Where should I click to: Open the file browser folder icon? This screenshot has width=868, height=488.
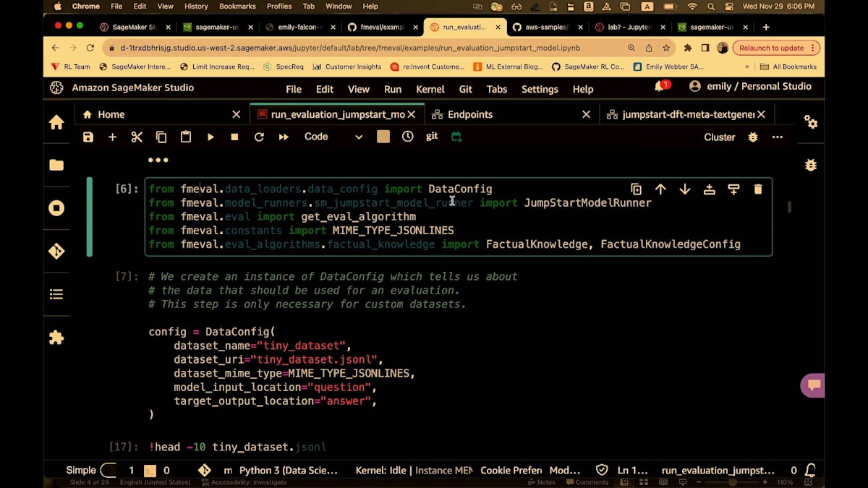tap(56, 165)
